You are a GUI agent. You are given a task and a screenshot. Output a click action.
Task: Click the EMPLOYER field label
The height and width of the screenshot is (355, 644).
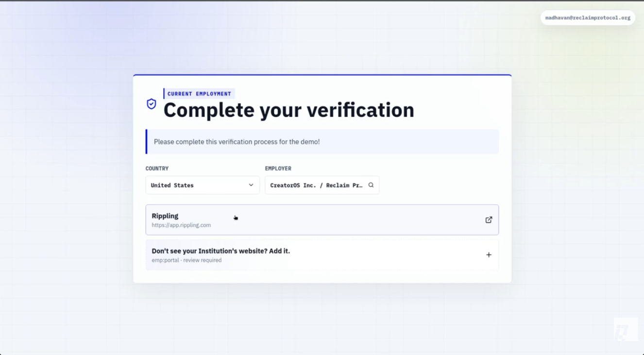click(278, 169)
